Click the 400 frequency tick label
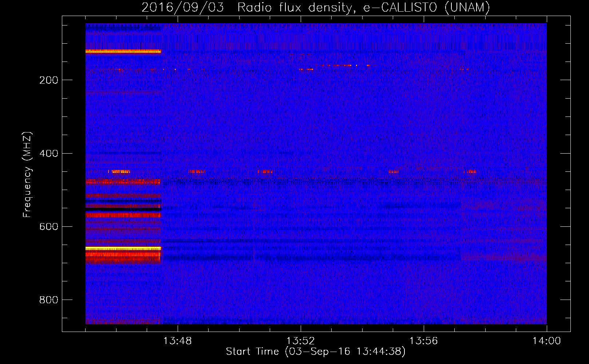Viewport: 589px width, 364px height. (49, 153)
